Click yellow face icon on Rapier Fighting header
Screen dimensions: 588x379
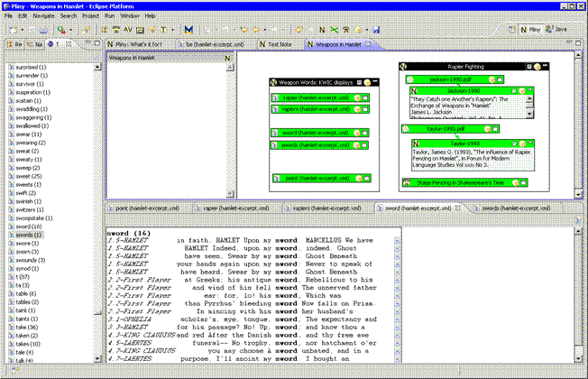tap(537, 67)
